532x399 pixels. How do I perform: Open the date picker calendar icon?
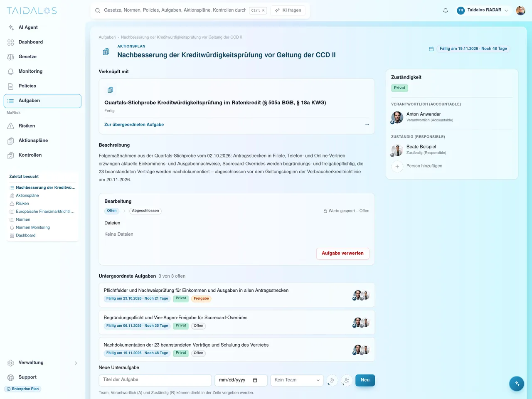255,380
